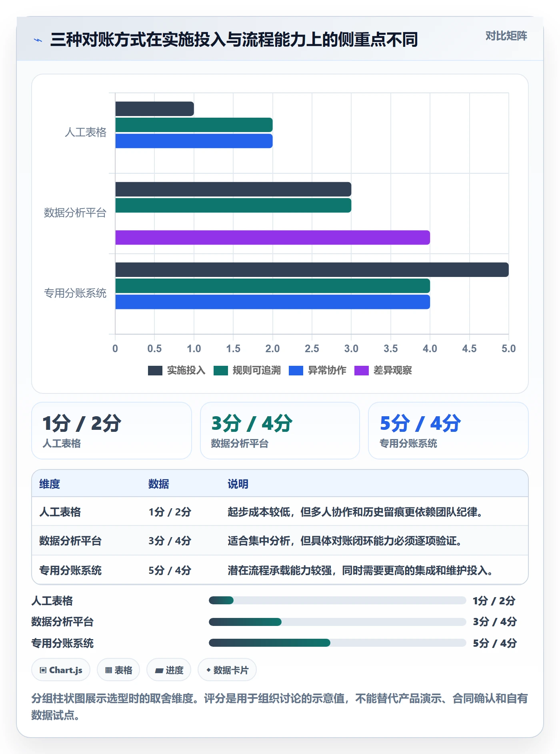Viewport: 560px width, 754px height.
Task: Toggle the 规则可追溯 legend item
Action: (x=247, y=370)
